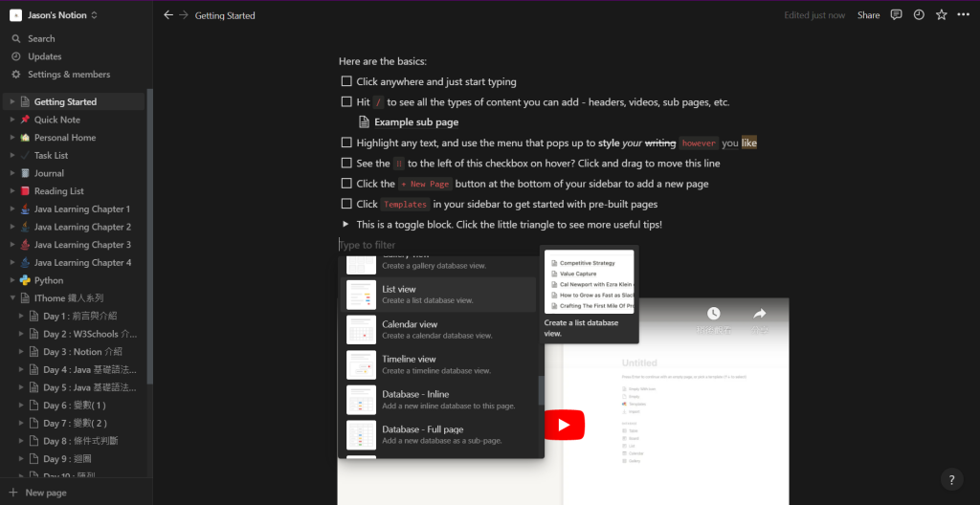Screen dimensions: 980x505
Task: Go back with the left arrow
Action: (x=168, y=15)
